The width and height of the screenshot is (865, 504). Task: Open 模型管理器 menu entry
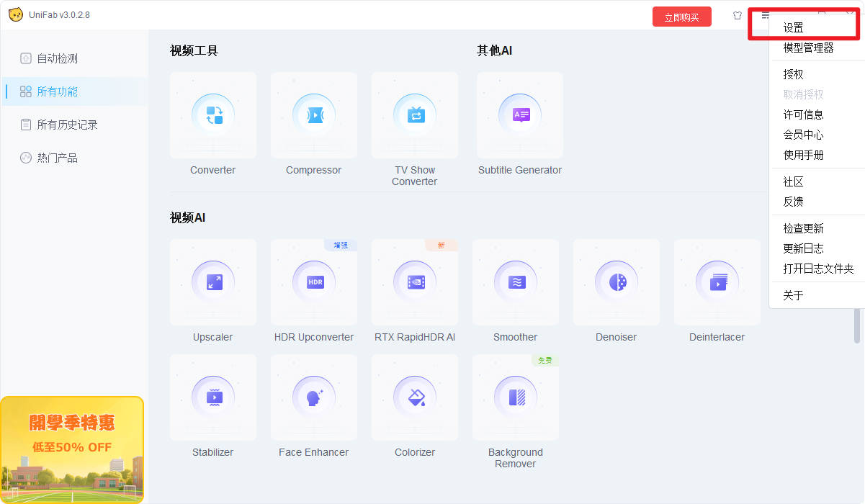tap(808, 48)
